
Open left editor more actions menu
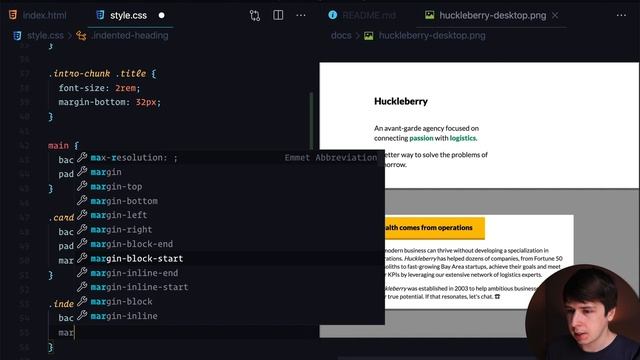(301, 16)
